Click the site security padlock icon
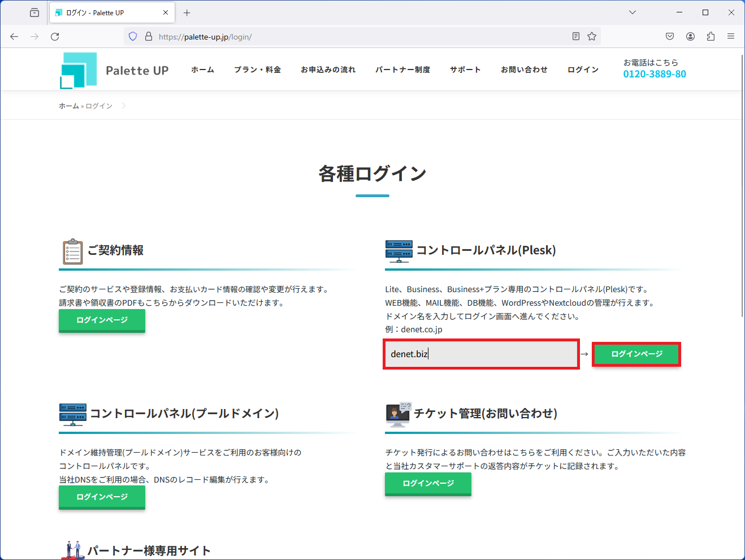The width and height of the screenshot is (745, 560). click(149, 36)
